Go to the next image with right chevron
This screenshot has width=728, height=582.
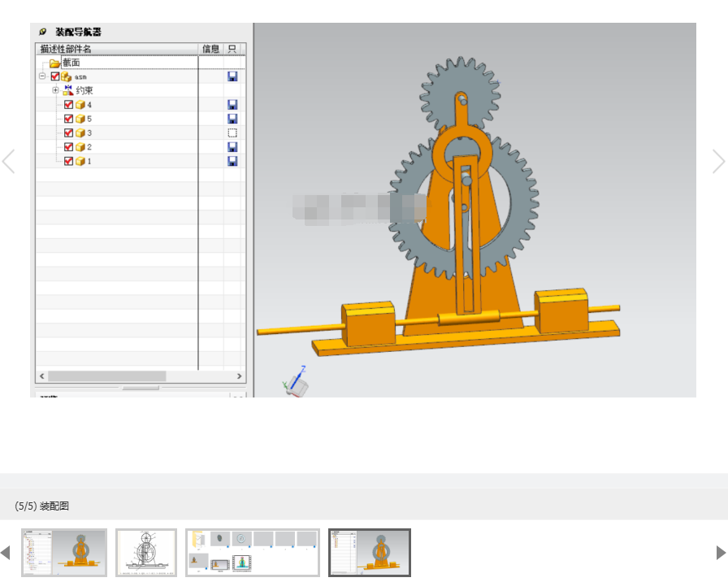[719, 161]
